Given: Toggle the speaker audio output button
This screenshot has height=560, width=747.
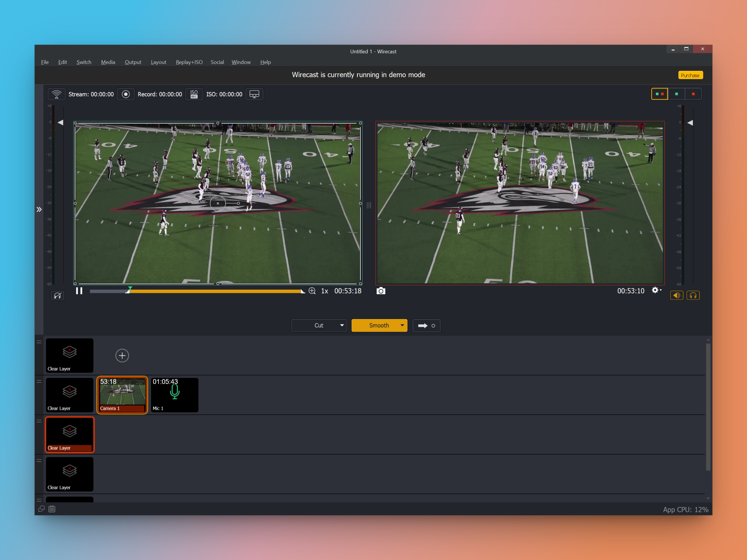Looking at the screenshot, I should [677, 296].
